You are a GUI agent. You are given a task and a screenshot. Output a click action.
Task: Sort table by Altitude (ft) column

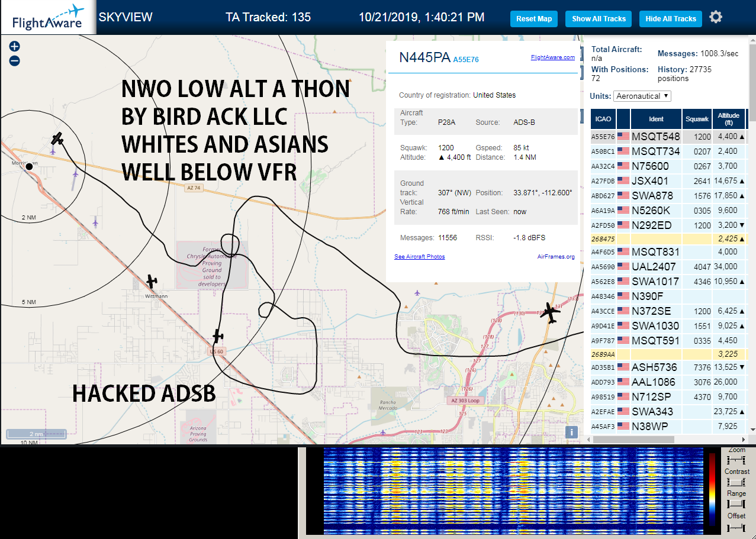[x=729, y=119]
